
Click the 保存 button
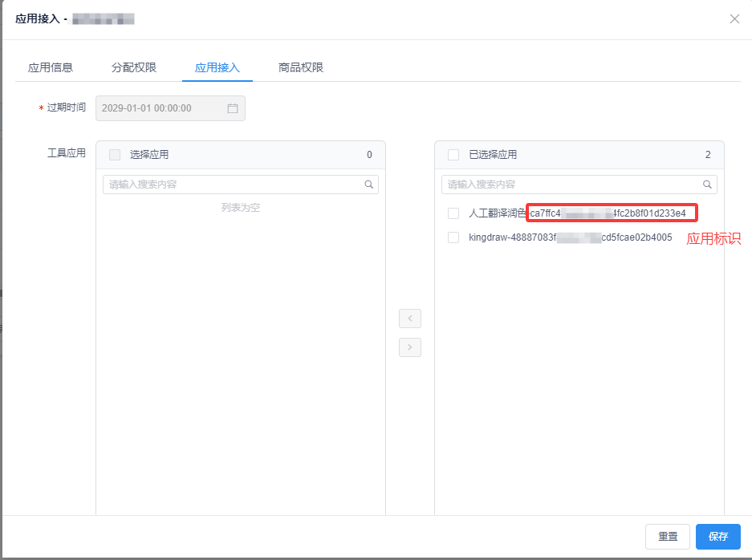click(x=718, y=537)
